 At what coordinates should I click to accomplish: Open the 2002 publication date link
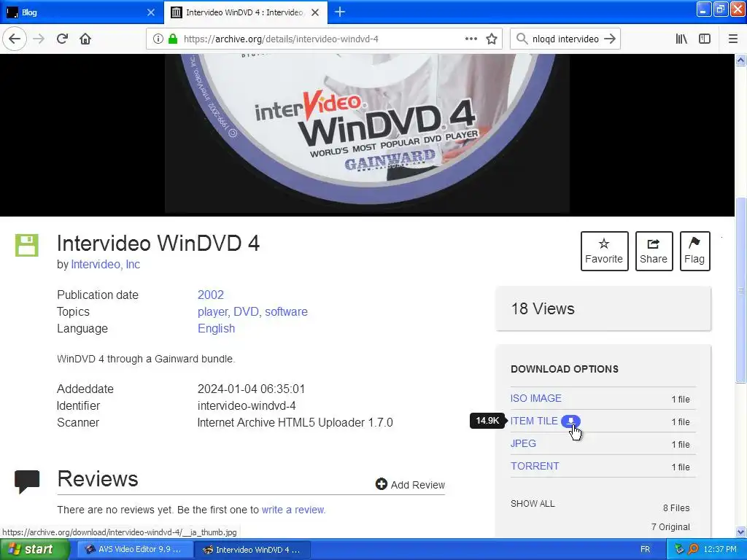(x=211, y=295)
